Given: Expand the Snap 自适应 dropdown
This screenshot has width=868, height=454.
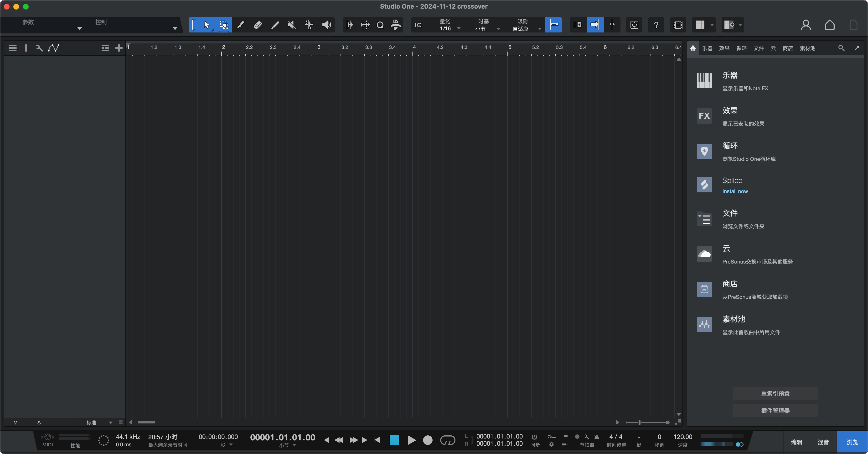Looking at the screenshot, I should click(527, 25).
